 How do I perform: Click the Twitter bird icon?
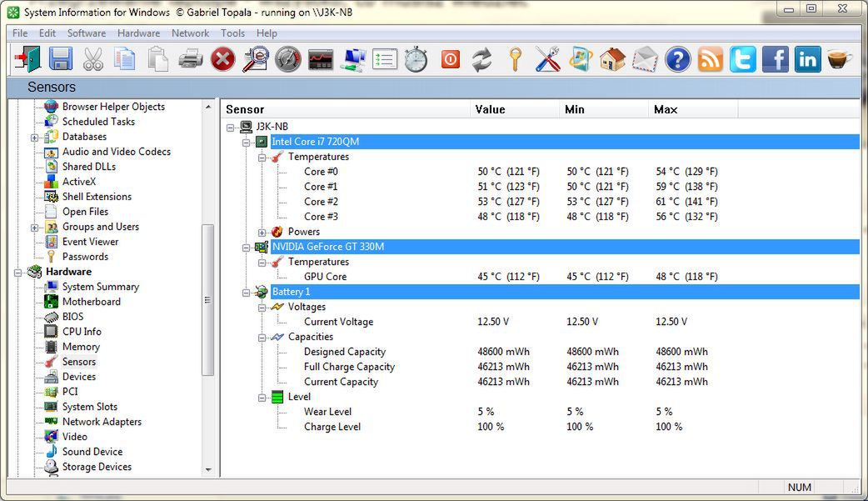coord(742,59)
